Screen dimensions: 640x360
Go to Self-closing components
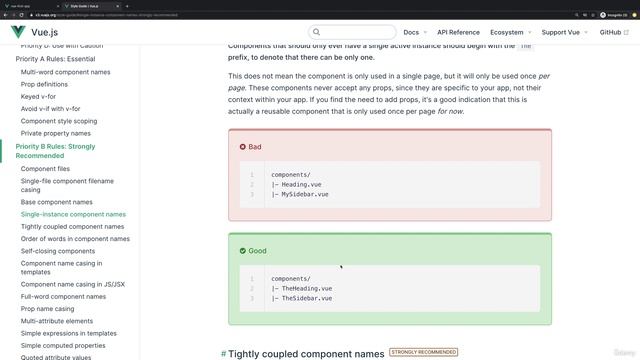pyautogui.click(x=58, y=251)
